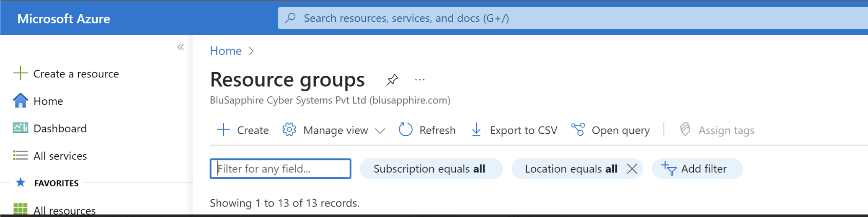Click the All services list icon
The width and height of the screenshot is (868, 217).
click(20, 156)
